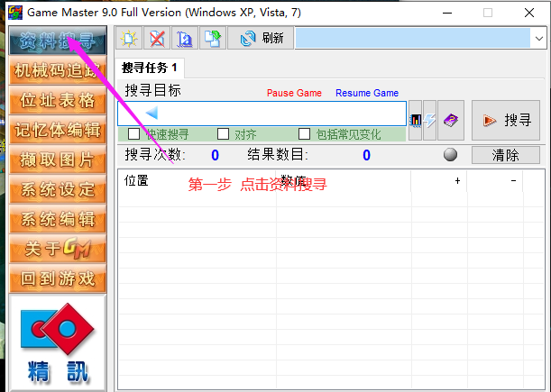
Task: Click the 搜寻 search button
Action: pyautogui.click(x=506, y=120)
